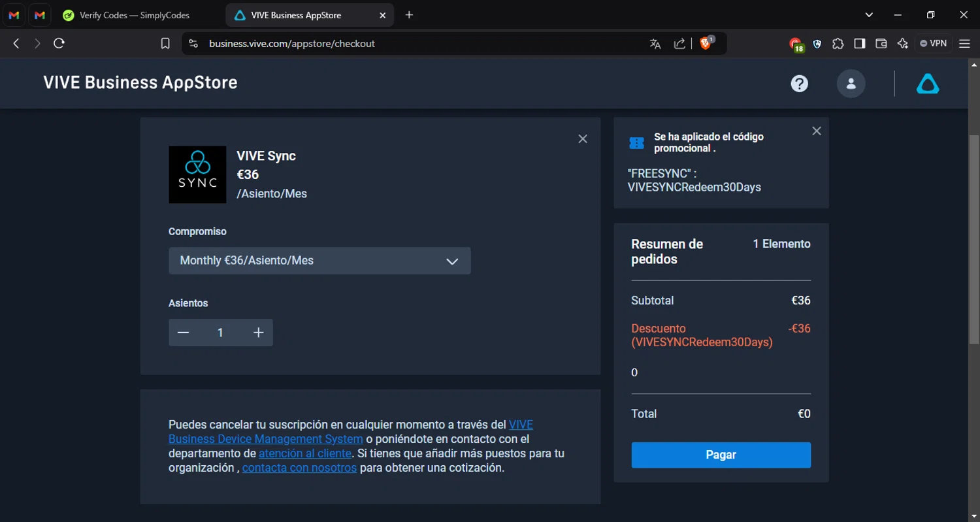Viewport: 980px width, 522px height.
Task: Increase seats with plus button
Action: pyautogui.click(x=258, y=333)
